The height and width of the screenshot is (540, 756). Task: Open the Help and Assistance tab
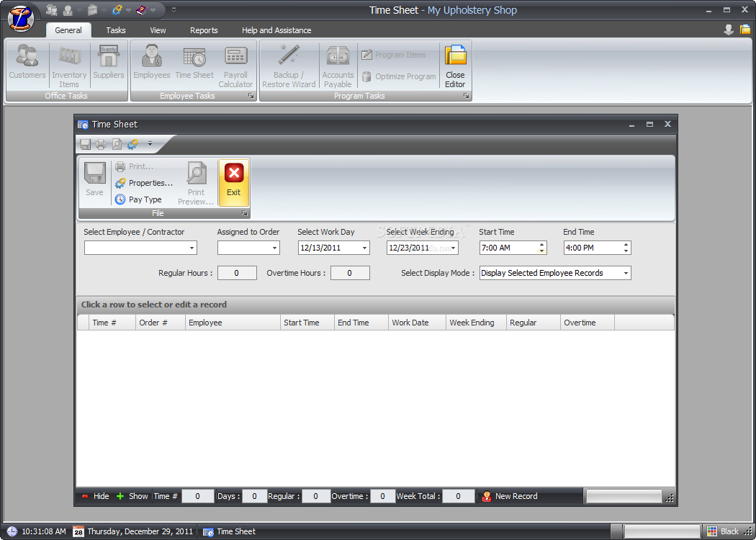(276, 30)
